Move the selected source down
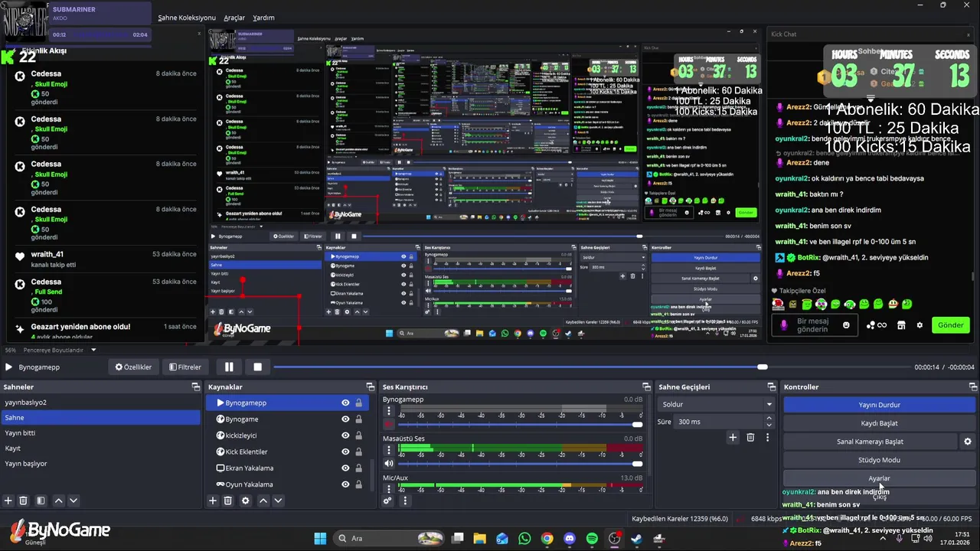The height and width of the screenshot is (551, 980). (x=279, y=500)
